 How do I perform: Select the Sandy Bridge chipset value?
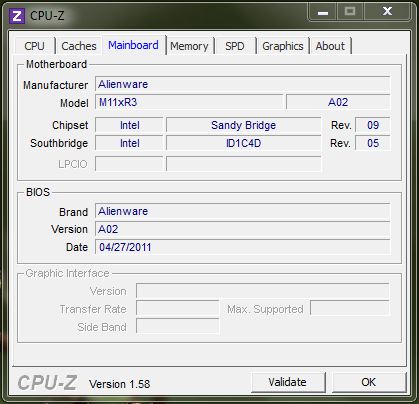244,125
